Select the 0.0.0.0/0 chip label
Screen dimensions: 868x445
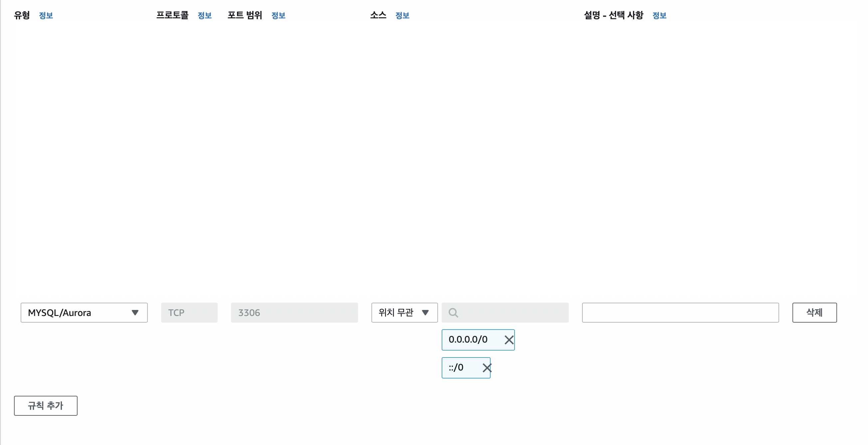point(468,340)
